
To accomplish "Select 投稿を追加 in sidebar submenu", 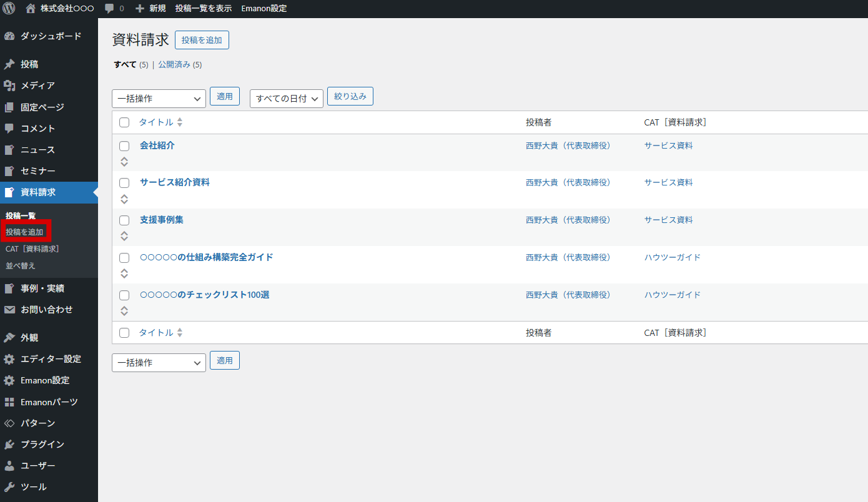I will click(x=24, y=232).
